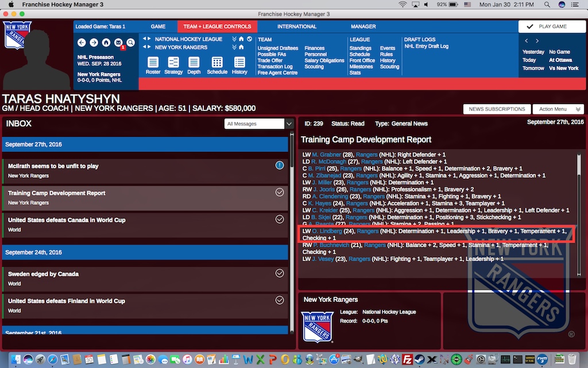
Task: Click the PLAY GAME button
Action: (x=552, y=26)
